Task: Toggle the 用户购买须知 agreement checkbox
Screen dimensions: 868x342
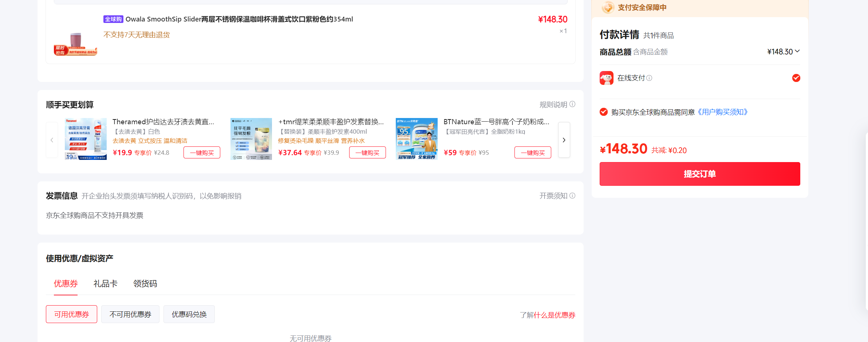Action: [x=604, y=112]
